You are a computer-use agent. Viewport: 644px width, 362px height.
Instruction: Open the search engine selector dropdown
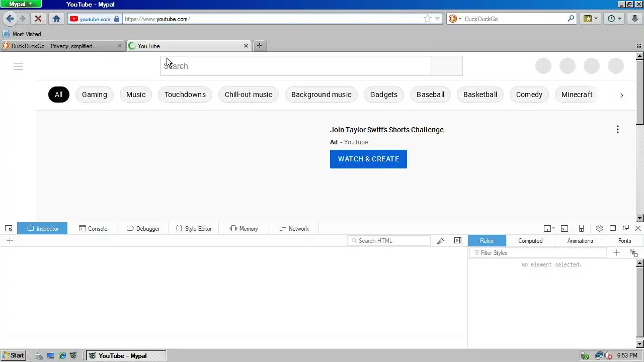[x=455, y=19]
